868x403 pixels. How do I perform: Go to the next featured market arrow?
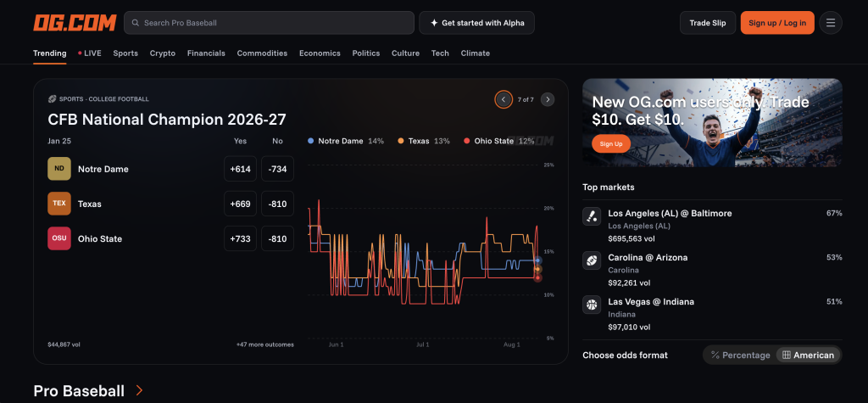click(x=548, y=100)
